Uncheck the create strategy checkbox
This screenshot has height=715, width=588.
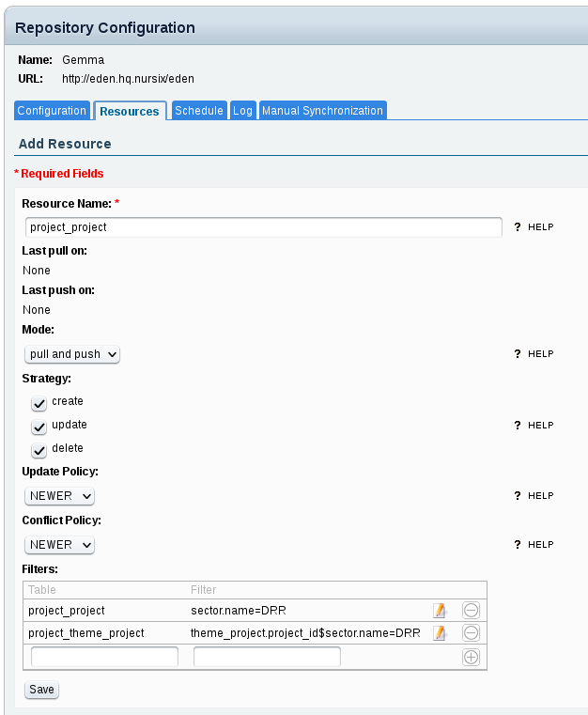click(x=39, y=404)
